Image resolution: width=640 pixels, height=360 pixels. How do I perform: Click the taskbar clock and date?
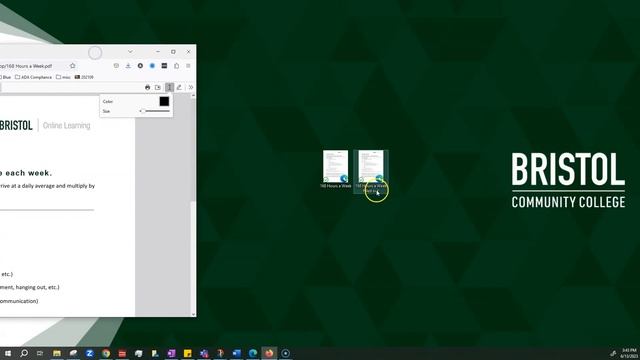[x=629, y=353]
